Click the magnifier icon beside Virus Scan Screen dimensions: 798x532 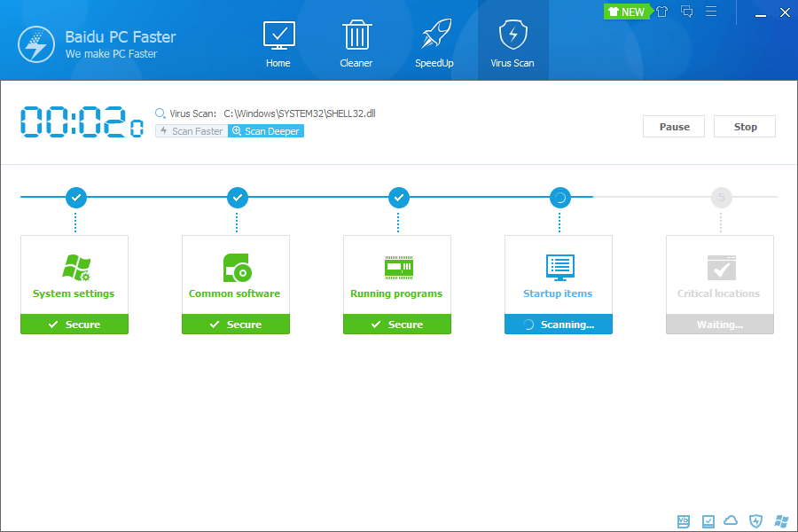pyautogui.click(x=160, y=113)
